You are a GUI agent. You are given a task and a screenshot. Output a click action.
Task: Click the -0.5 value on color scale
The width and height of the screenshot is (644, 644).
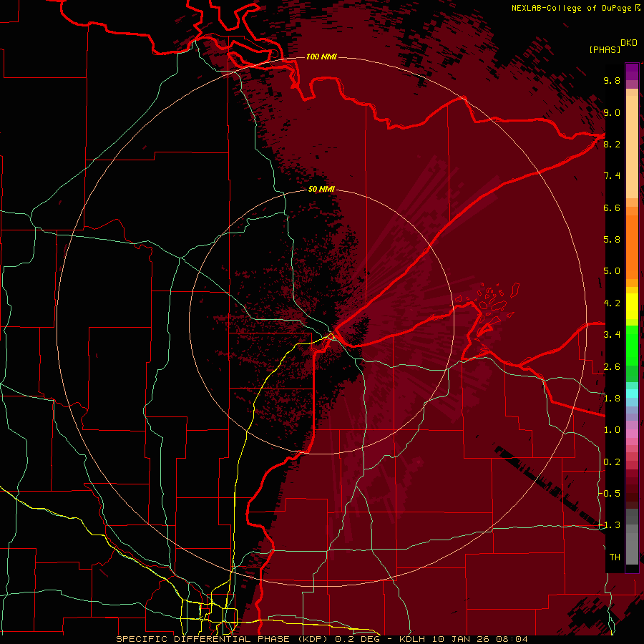[609, 493]
